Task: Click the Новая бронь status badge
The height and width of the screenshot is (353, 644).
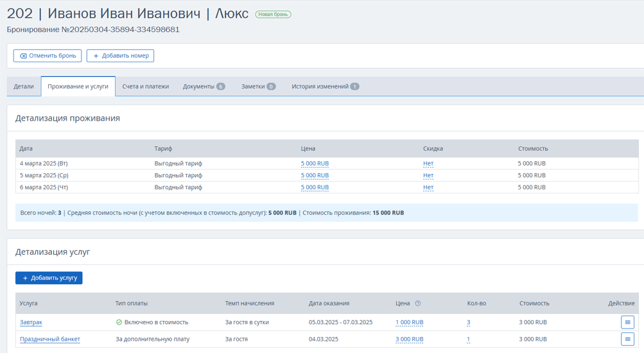Action: tap(273, 14)
